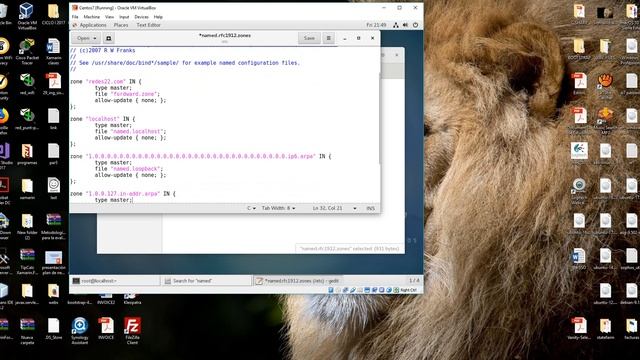
Task: Open the red_wifi desktop icon
Action: tap(27, 84)
